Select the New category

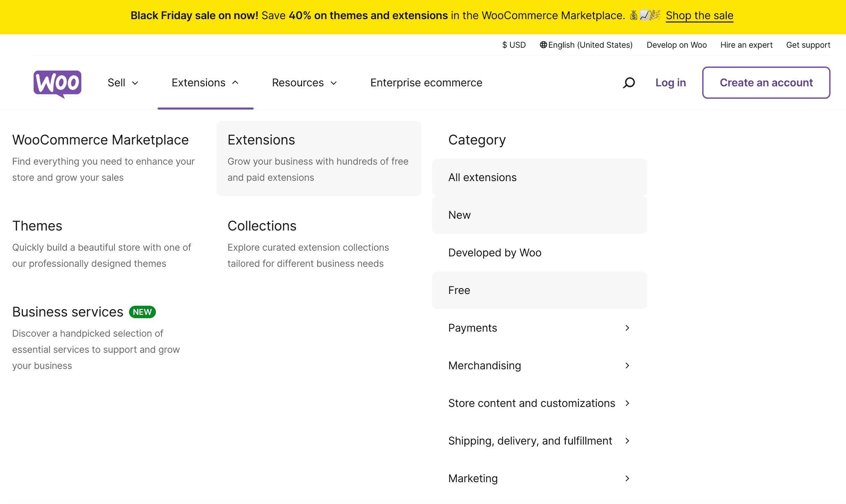(539, 215)
